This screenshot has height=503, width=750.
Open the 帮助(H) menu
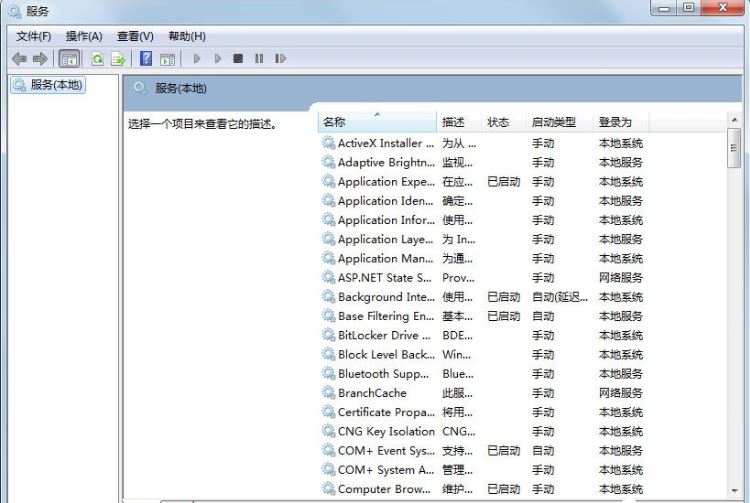click(x=187, y=36)
